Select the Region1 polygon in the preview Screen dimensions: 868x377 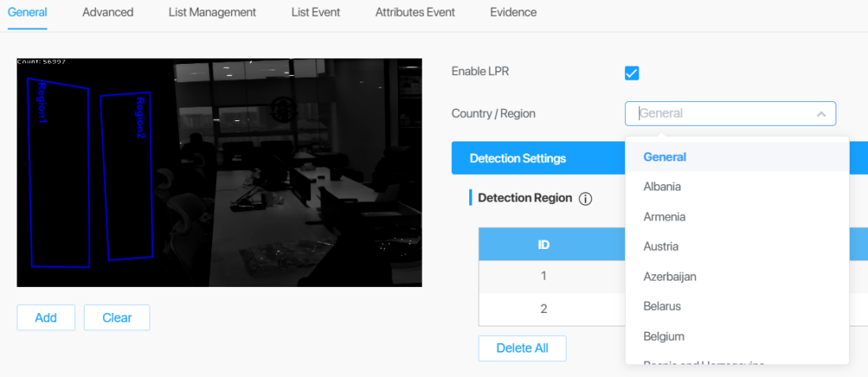[x=59, y=172]
